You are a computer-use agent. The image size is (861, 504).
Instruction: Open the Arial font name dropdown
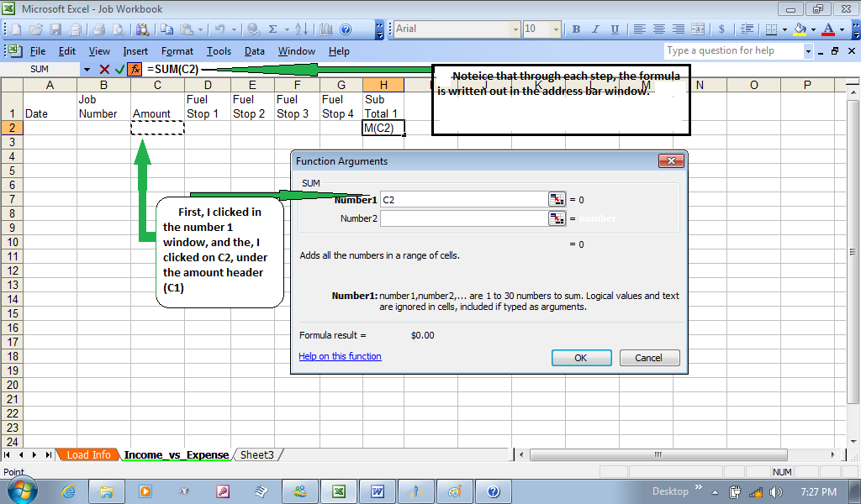point(515,29)
